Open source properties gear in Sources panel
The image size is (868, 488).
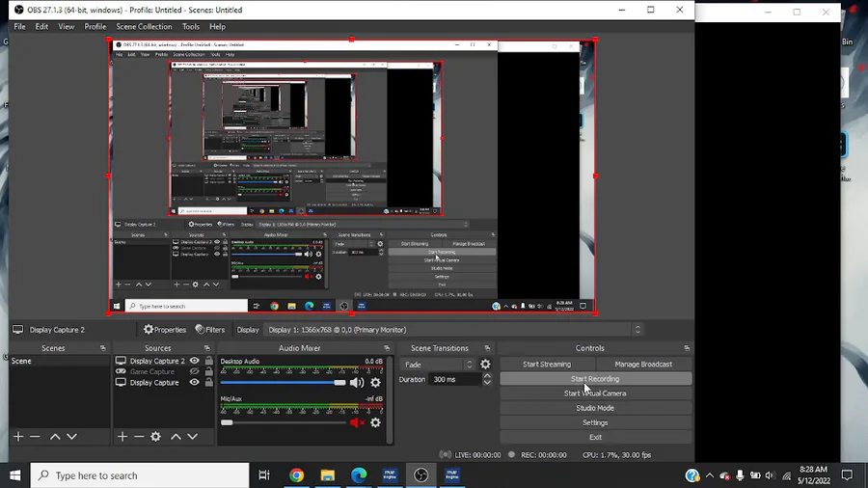[x=156, y=437]
